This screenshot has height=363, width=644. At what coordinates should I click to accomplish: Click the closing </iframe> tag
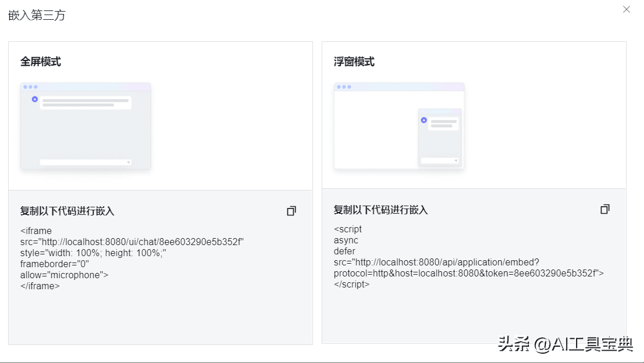point(40,286)
